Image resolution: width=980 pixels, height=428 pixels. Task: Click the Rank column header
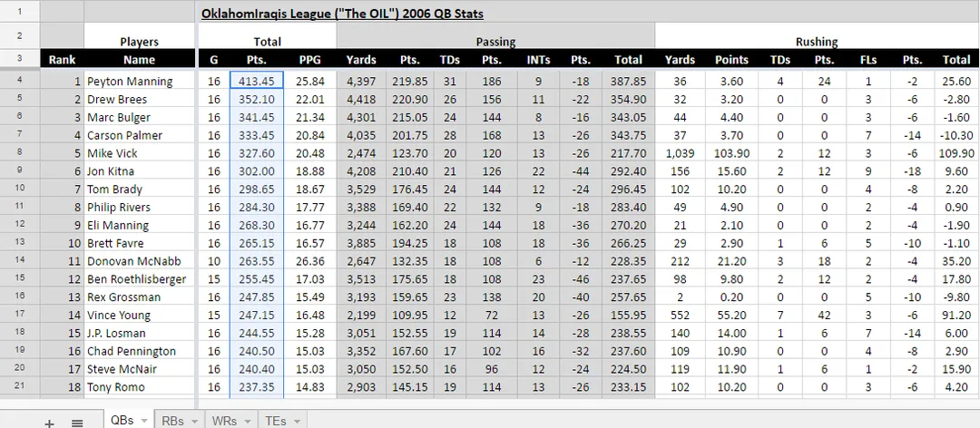click(63, 59)
